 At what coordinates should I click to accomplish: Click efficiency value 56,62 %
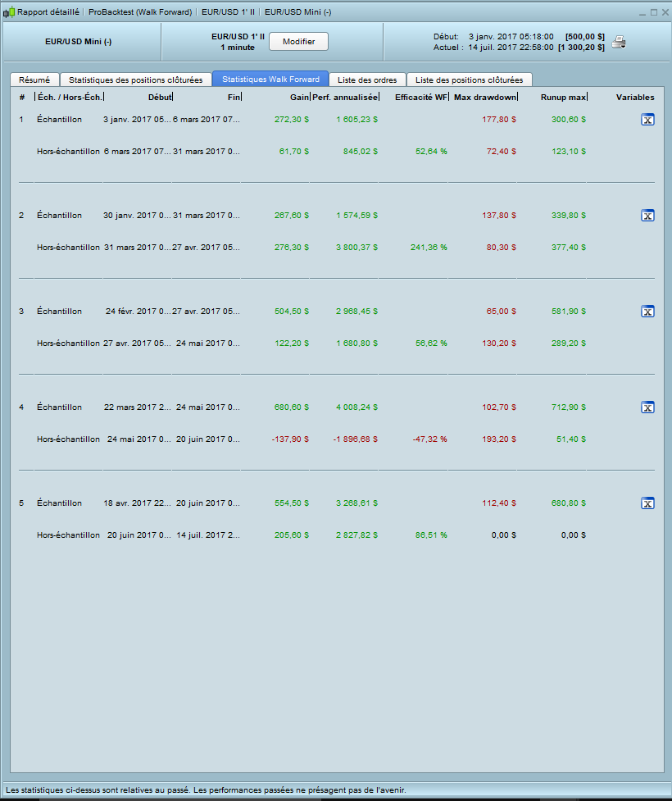tap(432, 344)
